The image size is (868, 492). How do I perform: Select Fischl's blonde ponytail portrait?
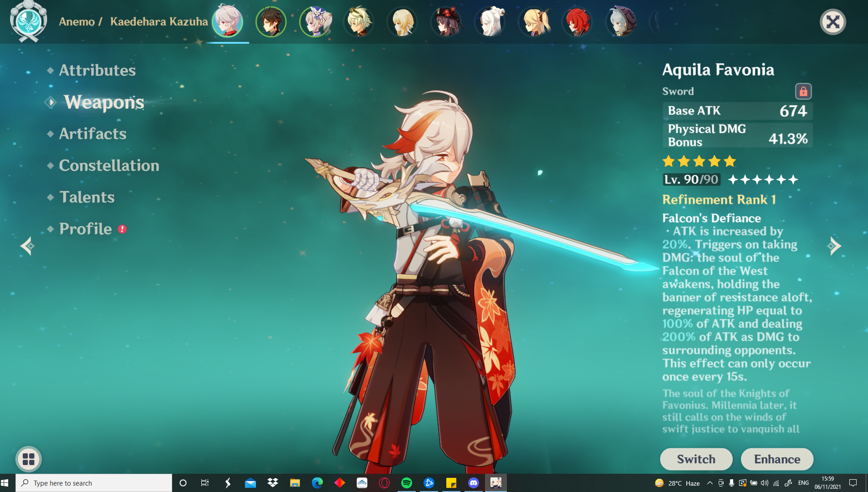(534, 21)
